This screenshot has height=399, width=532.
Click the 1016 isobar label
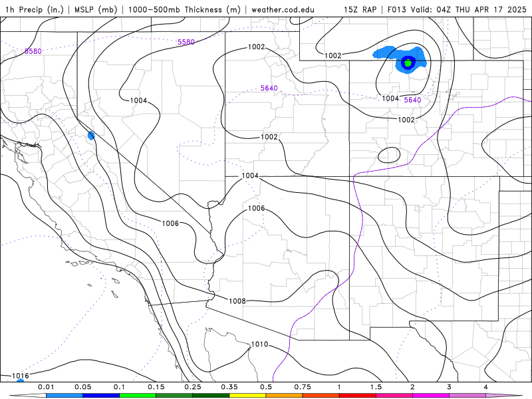(x=21, y=376)
